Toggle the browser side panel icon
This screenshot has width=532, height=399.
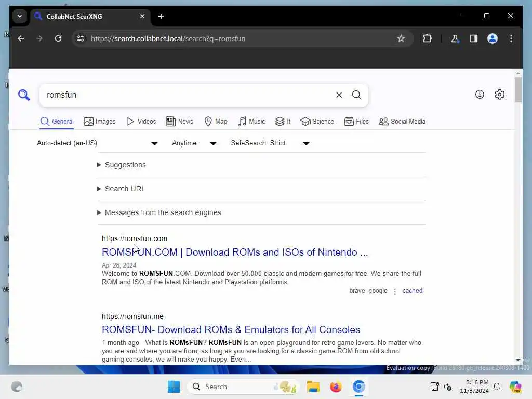[x=474, y=38]
